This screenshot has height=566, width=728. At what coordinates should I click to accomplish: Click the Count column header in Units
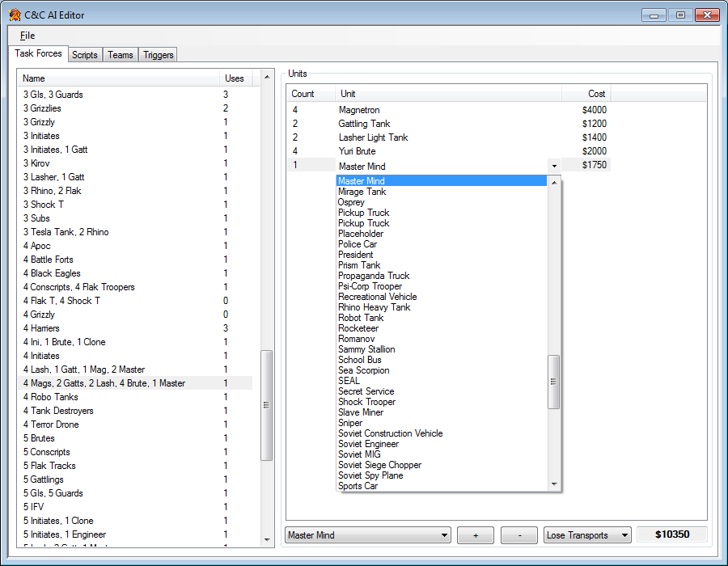pyautogui.click(x=311, y=94)
